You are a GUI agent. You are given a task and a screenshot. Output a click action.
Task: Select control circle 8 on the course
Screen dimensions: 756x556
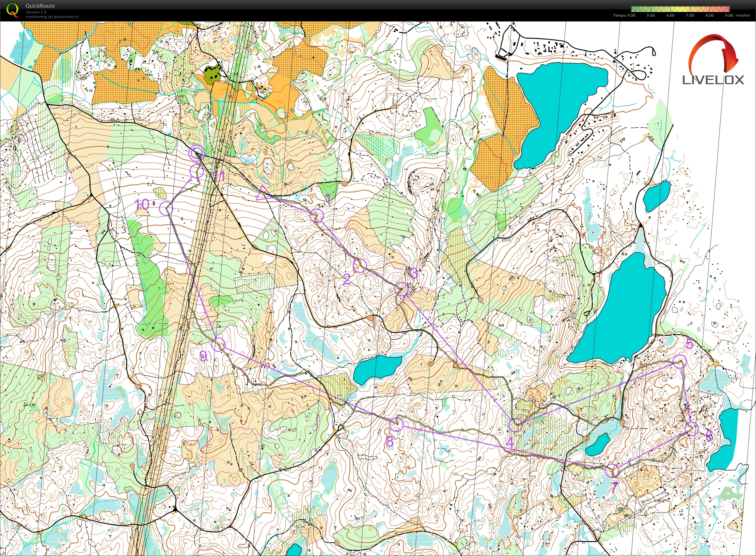[397, 425]
